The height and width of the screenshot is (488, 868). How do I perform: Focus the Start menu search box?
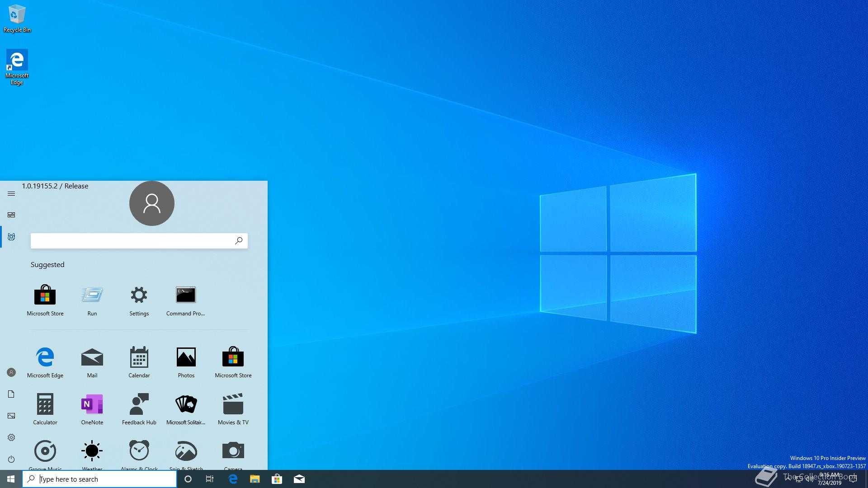pos(139,241)
